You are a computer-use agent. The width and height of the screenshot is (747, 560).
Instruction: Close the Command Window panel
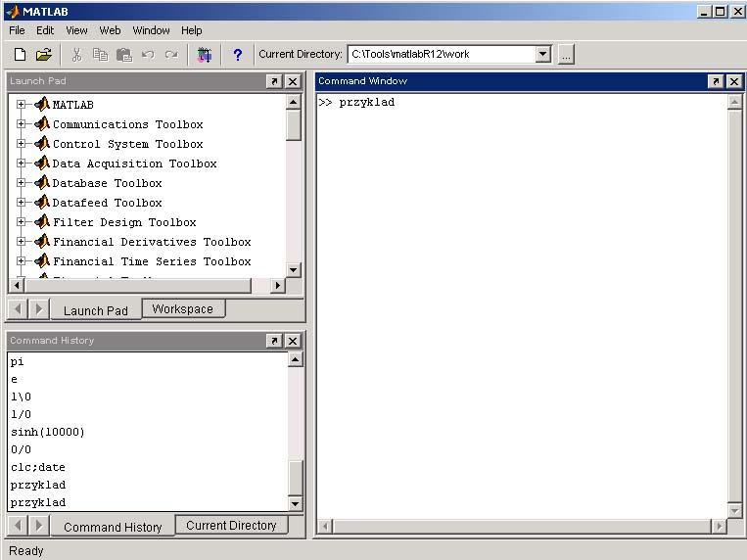pyautogui.click(x=734, y=81)
